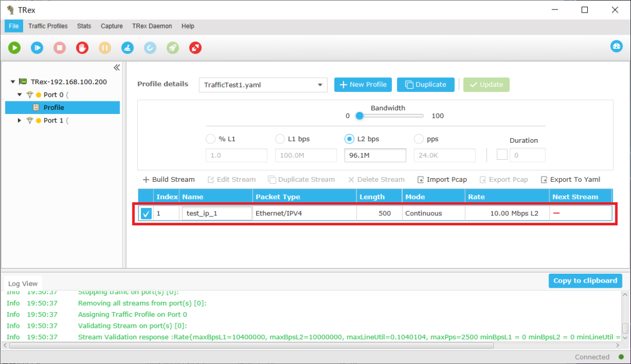Click the Continuous mode cell
Viewport: 631px width, 364px height.
coord(434,213)
